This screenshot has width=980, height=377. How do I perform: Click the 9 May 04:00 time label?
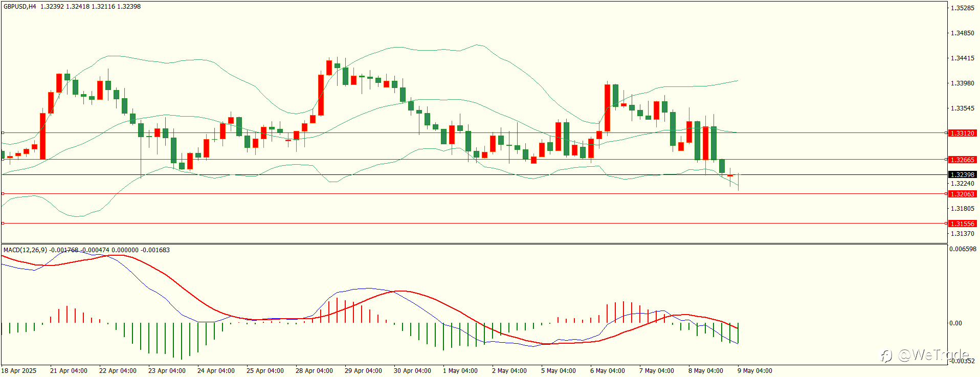click(x=755, y=370)
